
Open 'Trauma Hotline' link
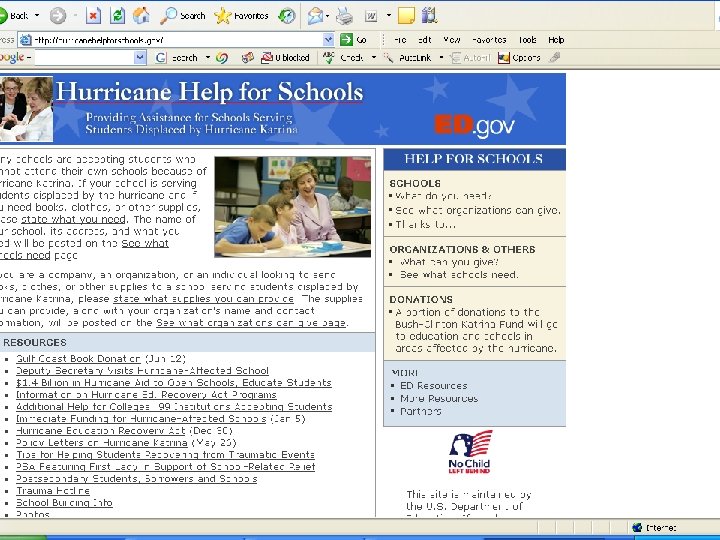[x=53, y=490]
